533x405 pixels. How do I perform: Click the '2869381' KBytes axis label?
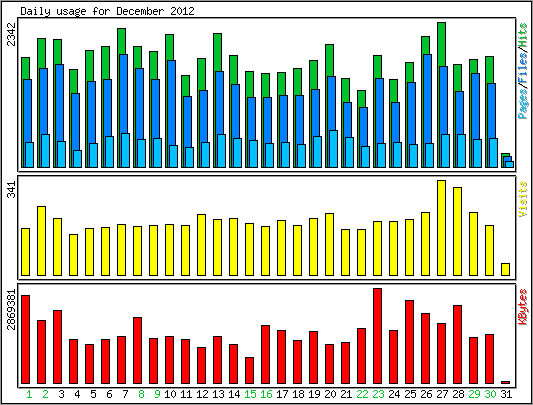click(x=12, y=309)
